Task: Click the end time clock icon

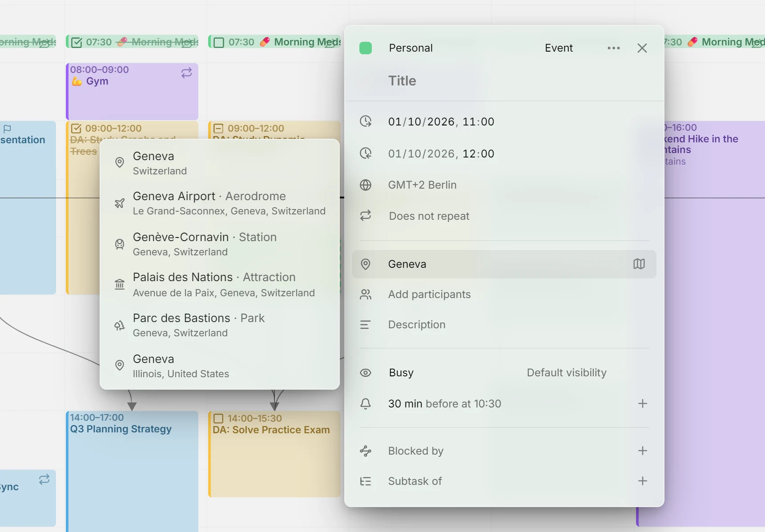Action: point(366,153)
